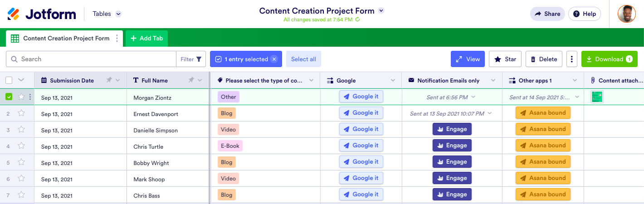Open the three-dot more actions menu
The image size is (644, 204).
coord(572,59)
